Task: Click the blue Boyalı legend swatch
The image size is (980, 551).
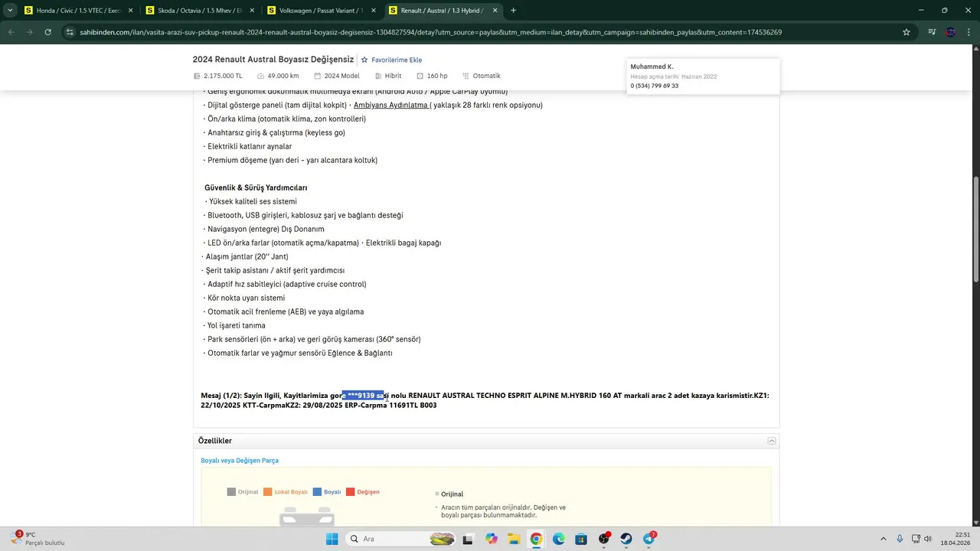Action: 317,492
